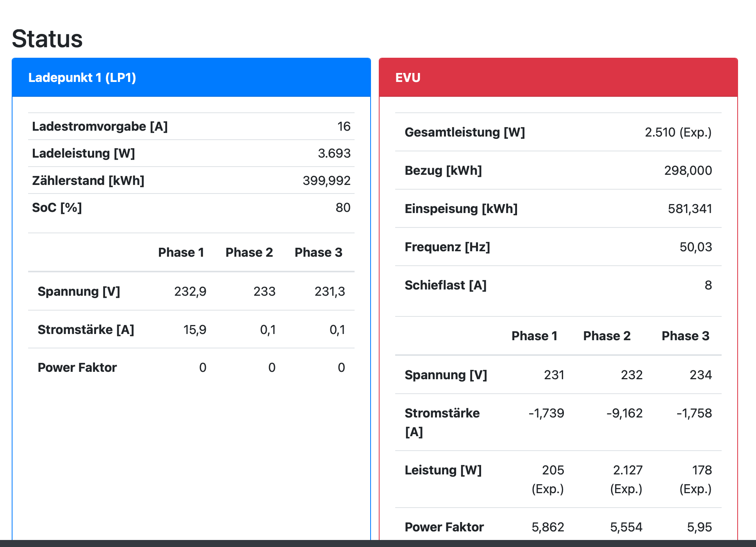
Task: Click EVU Phase 2 Leistung value 2.127
Action: coord(628,470)
